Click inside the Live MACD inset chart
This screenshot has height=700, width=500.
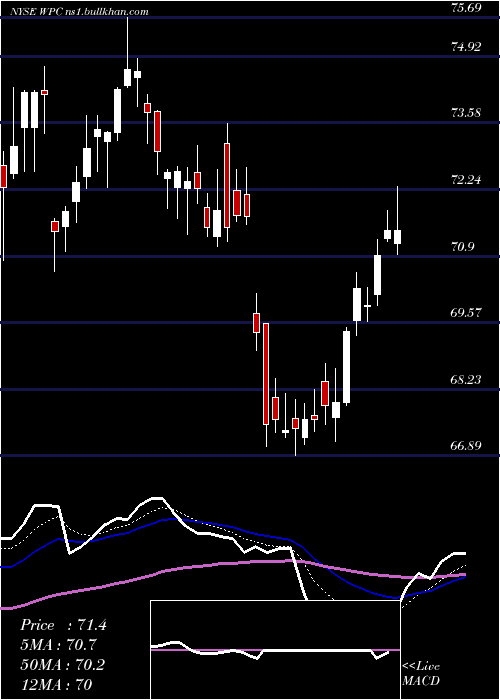click(x=275, y=650)
